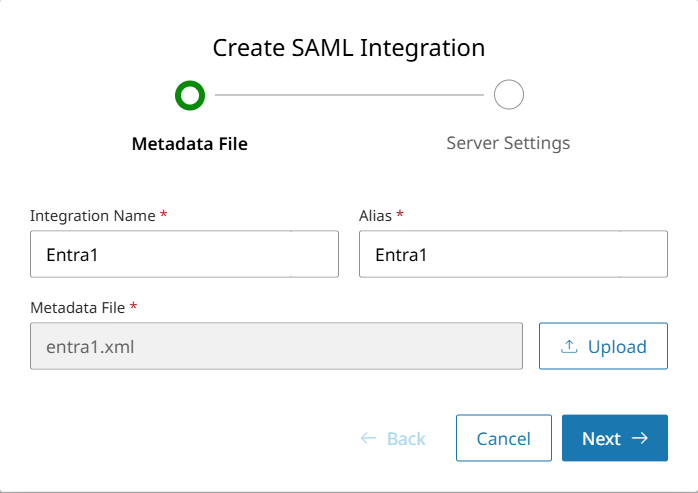Proceed with the Next button

[615, 438]
